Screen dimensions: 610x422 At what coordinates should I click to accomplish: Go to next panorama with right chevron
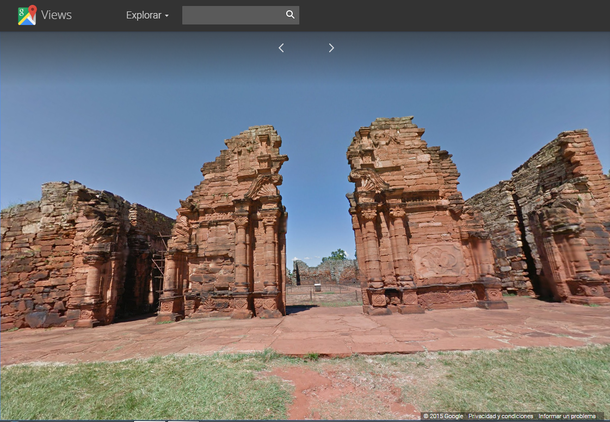click(x=331, y=48)
